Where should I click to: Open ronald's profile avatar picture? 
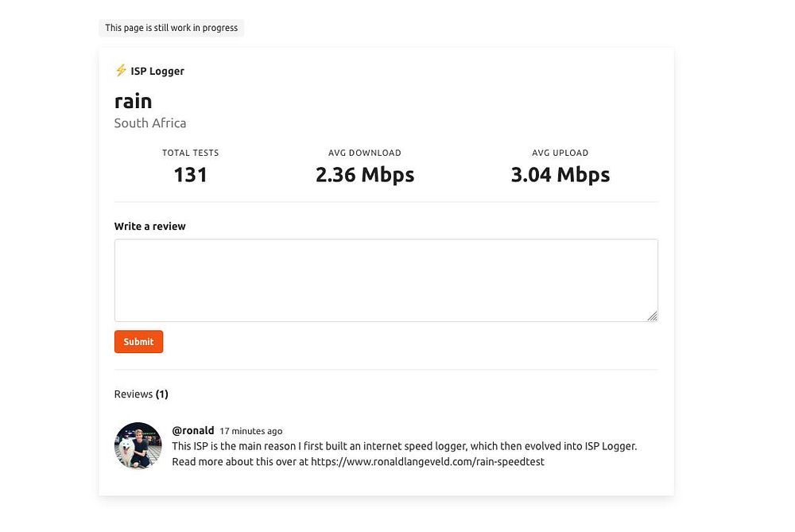tap(138, 445)
